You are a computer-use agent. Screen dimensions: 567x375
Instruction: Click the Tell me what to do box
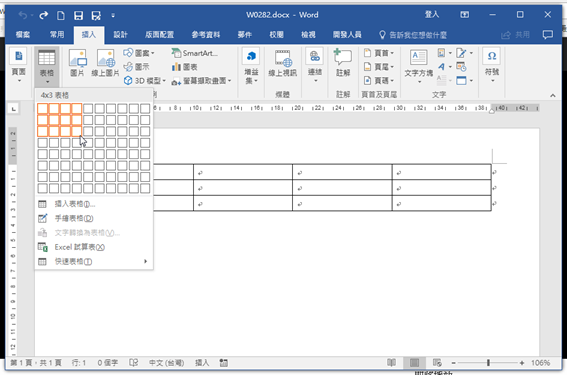(x=413, y=35)
